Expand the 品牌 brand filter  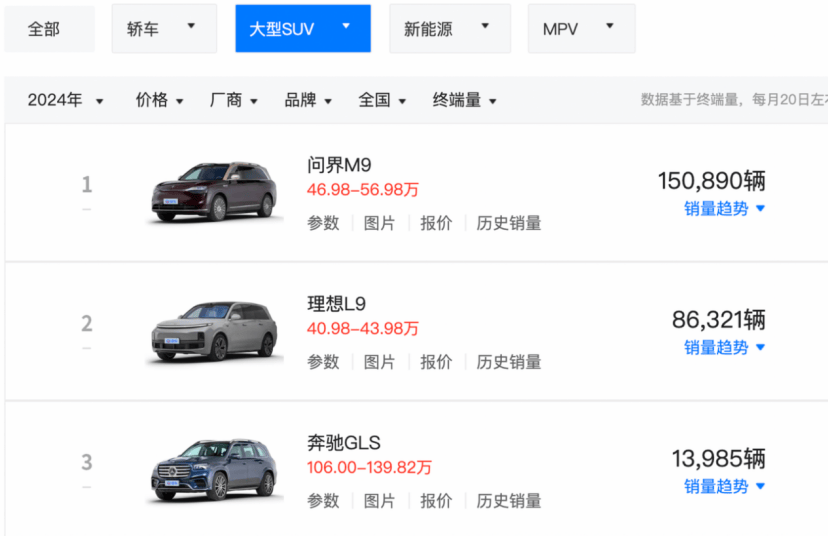(308, 100)
